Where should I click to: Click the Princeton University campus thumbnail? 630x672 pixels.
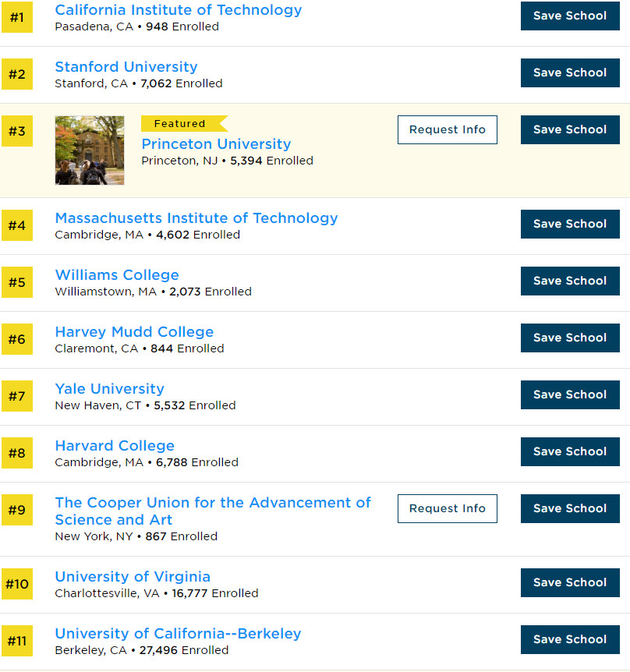(90, 150)
